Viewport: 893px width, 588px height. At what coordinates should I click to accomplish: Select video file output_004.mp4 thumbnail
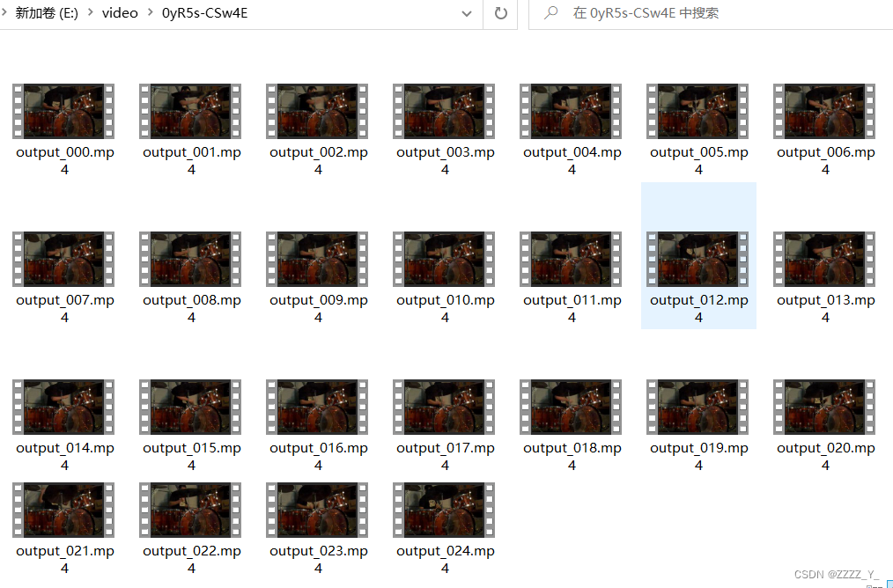pyautogui.click(x=571, y=111)
